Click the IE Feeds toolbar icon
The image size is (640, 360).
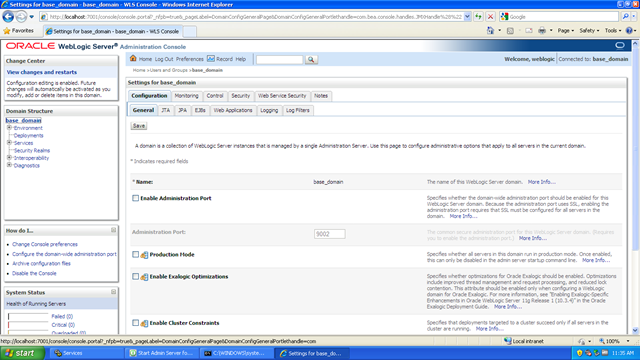tap(510, 31)
